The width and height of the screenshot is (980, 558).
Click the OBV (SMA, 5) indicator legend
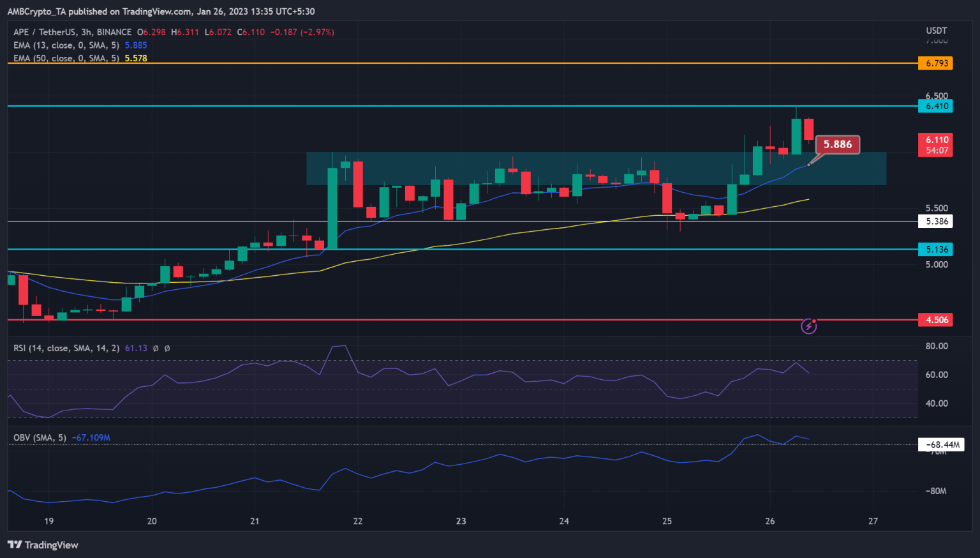pos(40,438)
